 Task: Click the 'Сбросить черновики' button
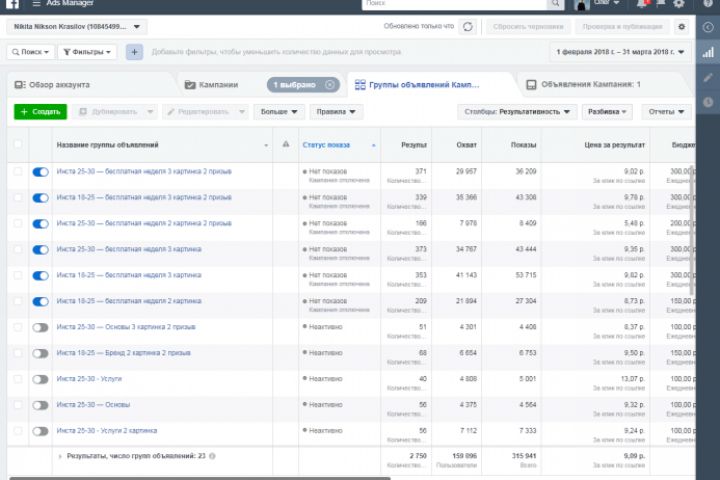528,27
